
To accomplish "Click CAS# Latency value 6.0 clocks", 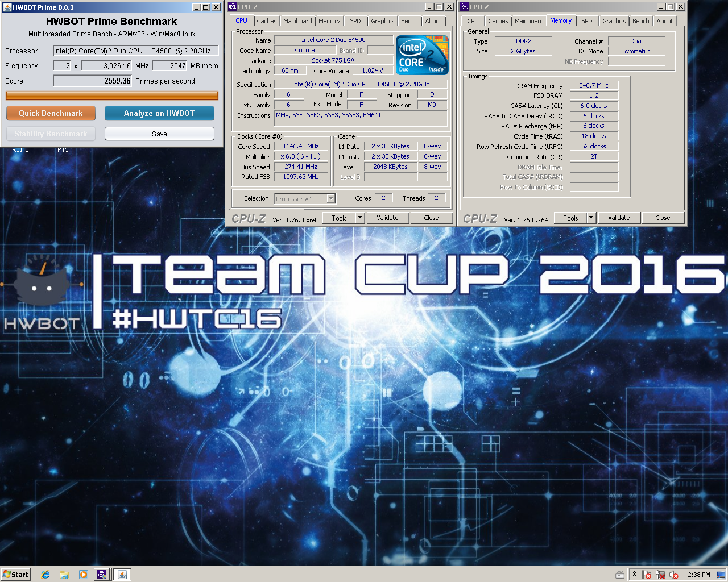I will click(594, 106).
